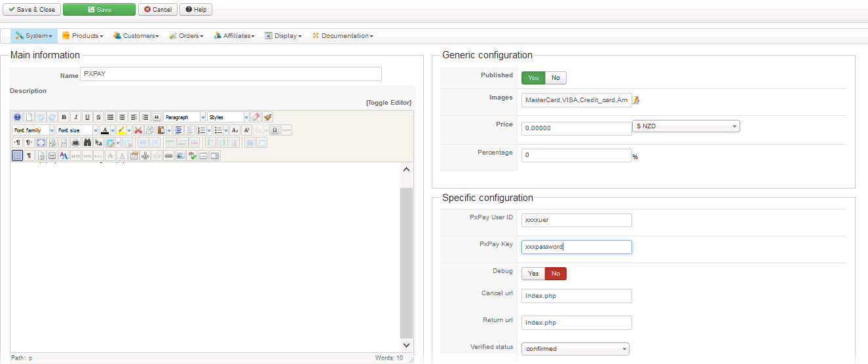The width and height of the screenshot is (868, 364).
Task: Toggle fullscreen editor mode icon
Action: click(x=41, y=143)
